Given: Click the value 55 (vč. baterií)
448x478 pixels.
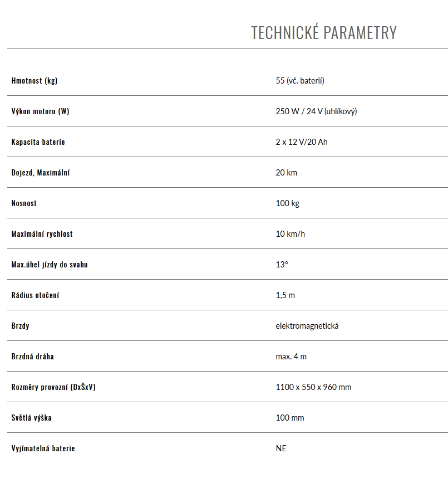Looking at the screenshot, I should pos(300,81).
